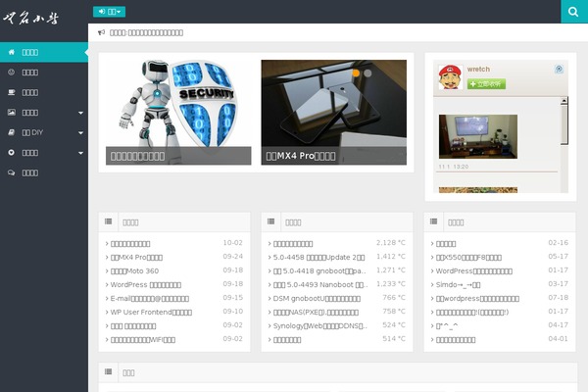Image resolution: width=588 pixels, height=392 pixels.
Task: Open the post dated 02-16
Action: tap(446, 244)
